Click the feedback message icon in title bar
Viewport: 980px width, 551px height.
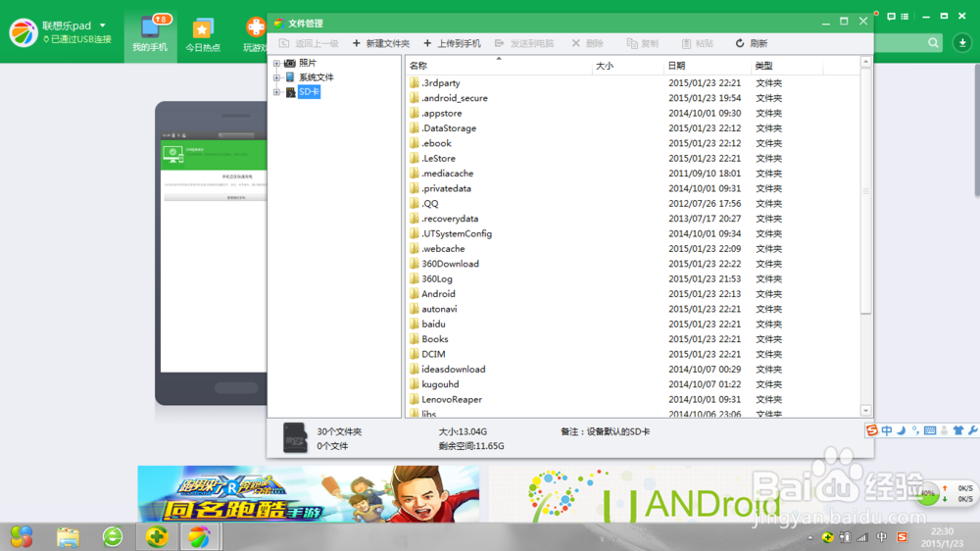pyautogui.click(x=891, y=17)
